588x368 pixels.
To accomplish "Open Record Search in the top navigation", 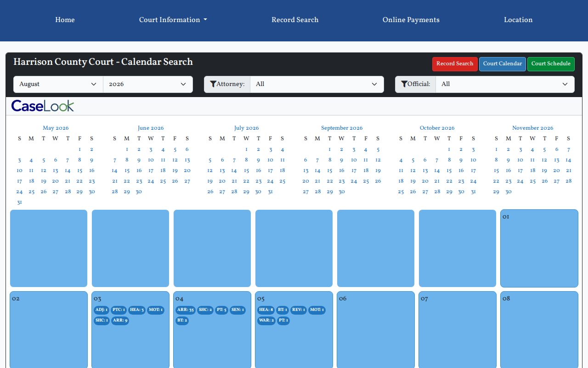I will point(295,20).
